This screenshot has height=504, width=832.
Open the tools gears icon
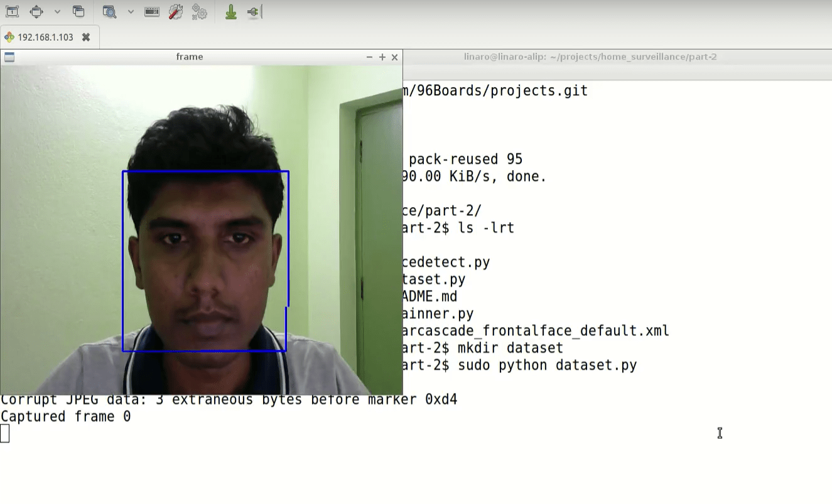click(x=200, y=11)
